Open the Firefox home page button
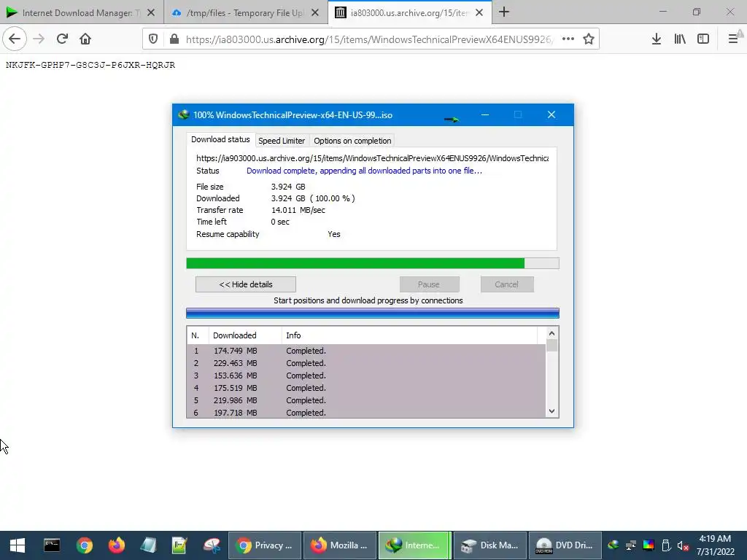Viewport: 747px width, 560px height. point(85,39)
